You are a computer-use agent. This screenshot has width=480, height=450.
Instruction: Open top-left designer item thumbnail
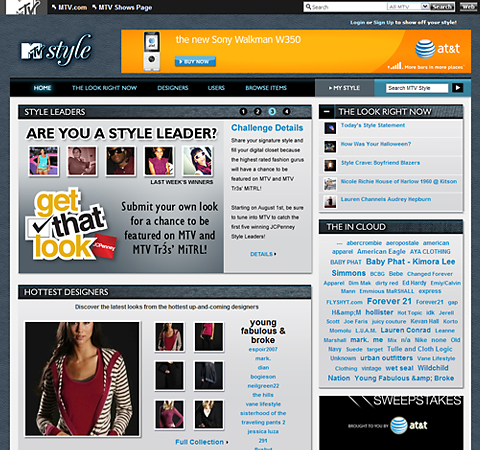pyautogui.click(x=169, y=337)
